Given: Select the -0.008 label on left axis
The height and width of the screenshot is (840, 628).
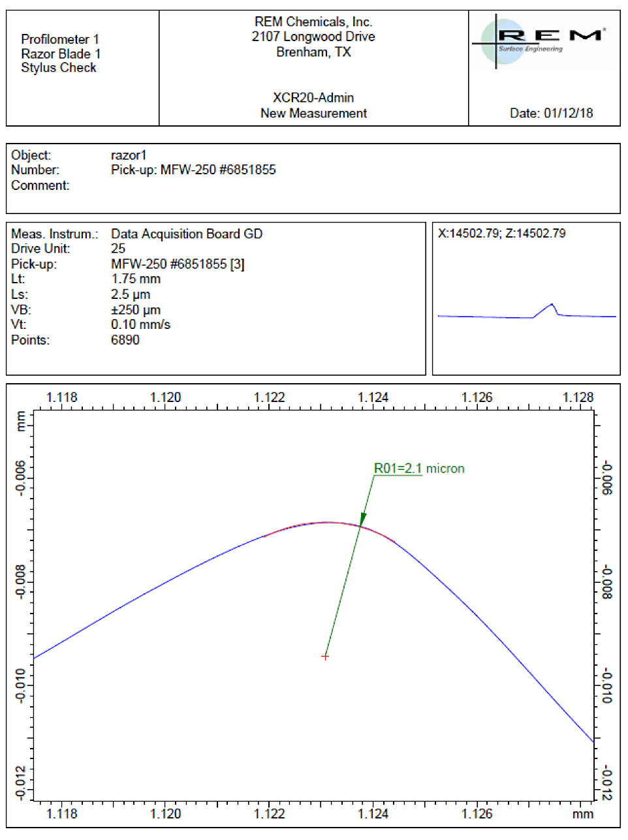Looking at the screenshot, I should click(x=21, y=582).
